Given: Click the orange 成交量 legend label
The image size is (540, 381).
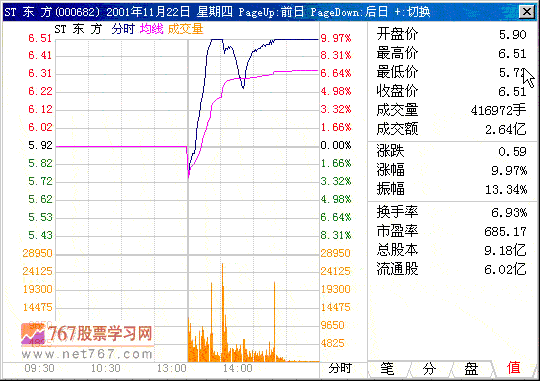Looking at the screenshot, I should tap(185, 29).
